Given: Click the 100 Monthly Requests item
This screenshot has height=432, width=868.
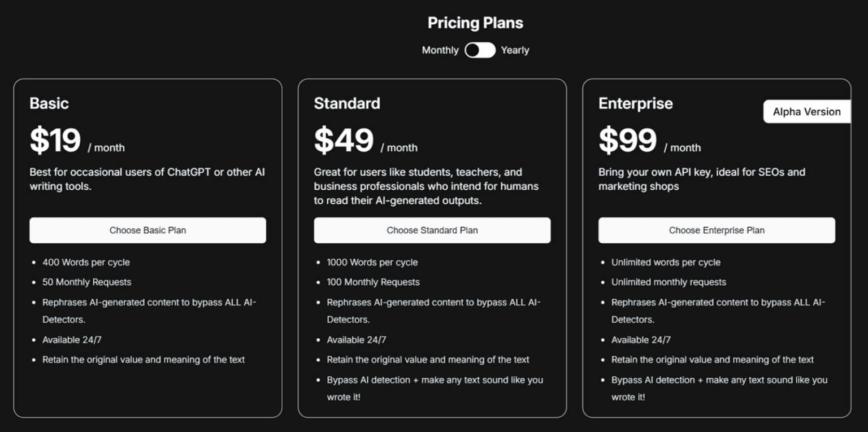Looking at the screenshot, I should [373, 282].
